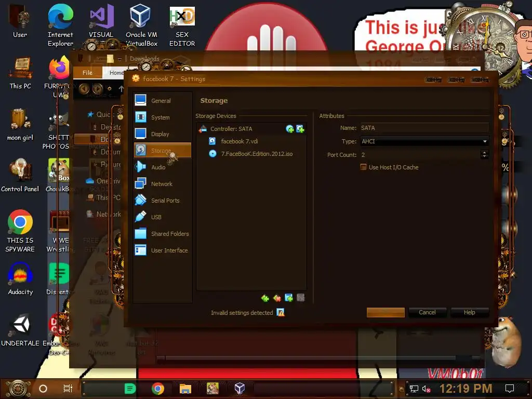Open USB settings category
Viewport: 532px width, 399px height.
(x=162, y=217)
